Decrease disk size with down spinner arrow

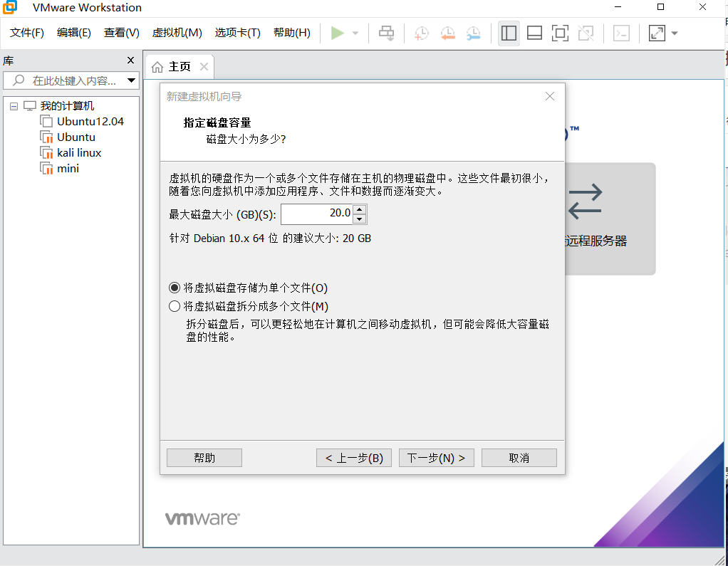click(360, 219)
